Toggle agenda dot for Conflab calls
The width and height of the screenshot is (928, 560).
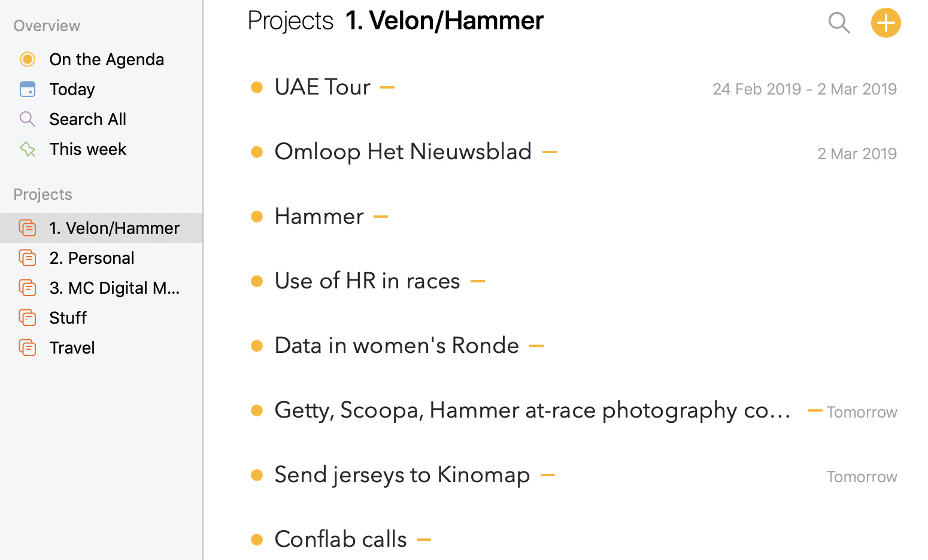[x=257, y=540]
